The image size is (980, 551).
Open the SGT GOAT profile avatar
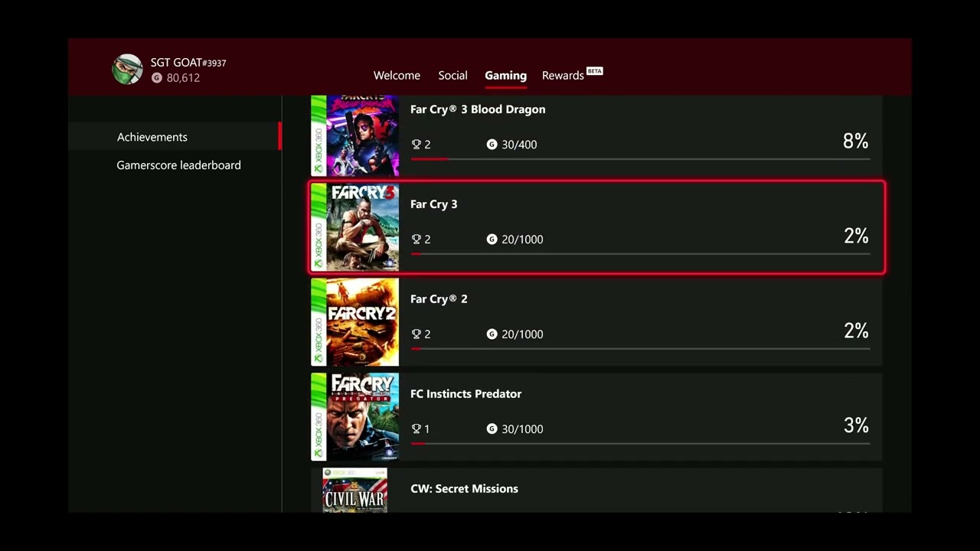coord(127,69)
